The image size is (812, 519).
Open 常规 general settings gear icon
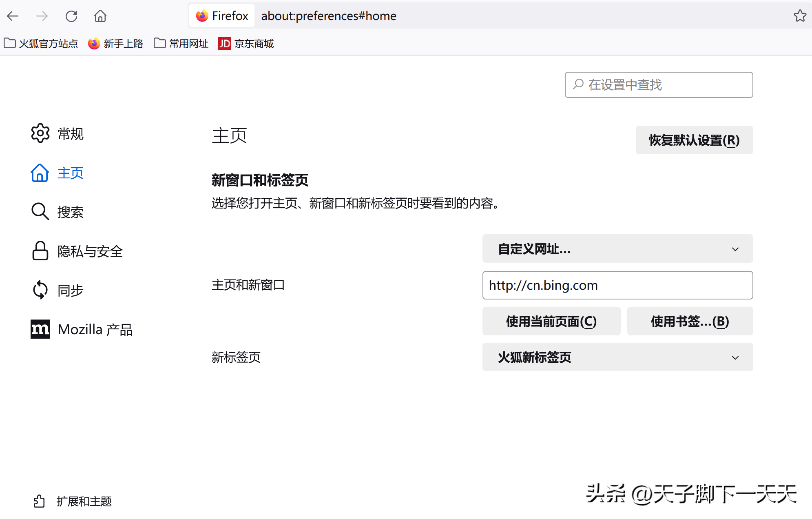coord(40,133)
